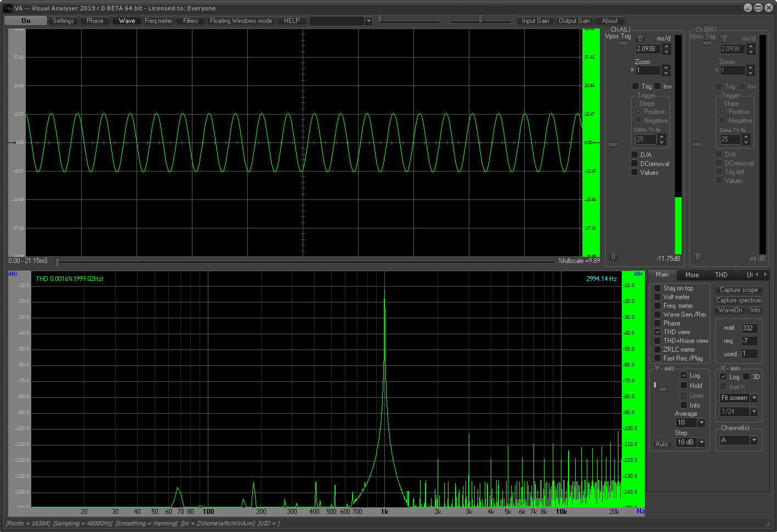777x532 pixels.
Task: Expand the Fit screen dropdown
Action: click(x=754, y=398)
